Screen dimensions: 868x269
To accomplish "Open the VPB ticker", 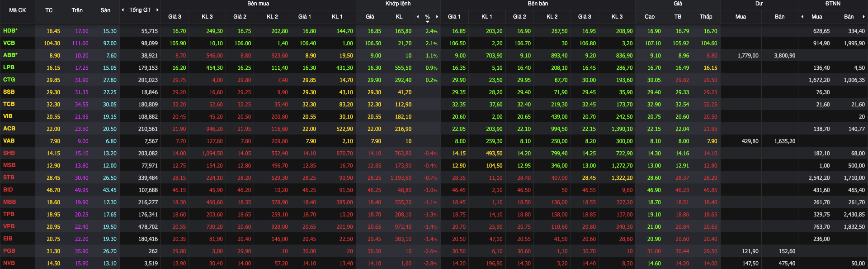I will pyautogui.click(x=9, y=226).
